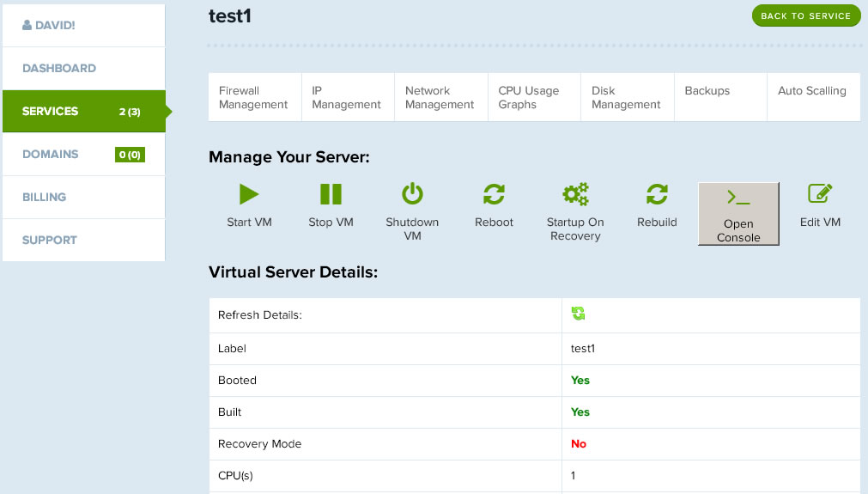This screenshot has height=494, width=868.
Task: Click the Startup On Recovery gears icon
Action: tap(576, 194)
